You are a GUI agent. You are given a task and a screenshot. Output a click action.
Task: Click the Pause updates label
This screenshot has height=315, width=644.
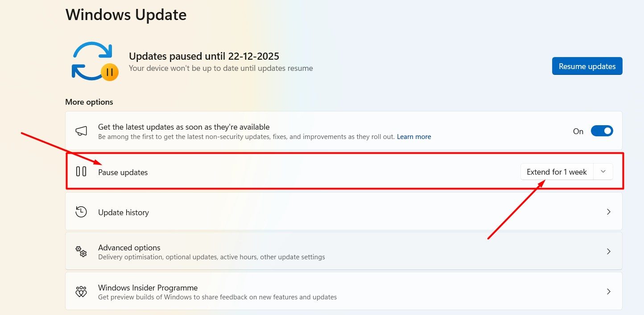123,172
